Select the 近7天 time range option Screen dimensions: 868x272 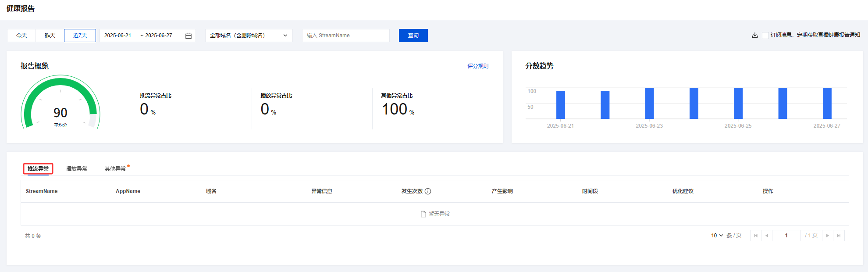80,36
